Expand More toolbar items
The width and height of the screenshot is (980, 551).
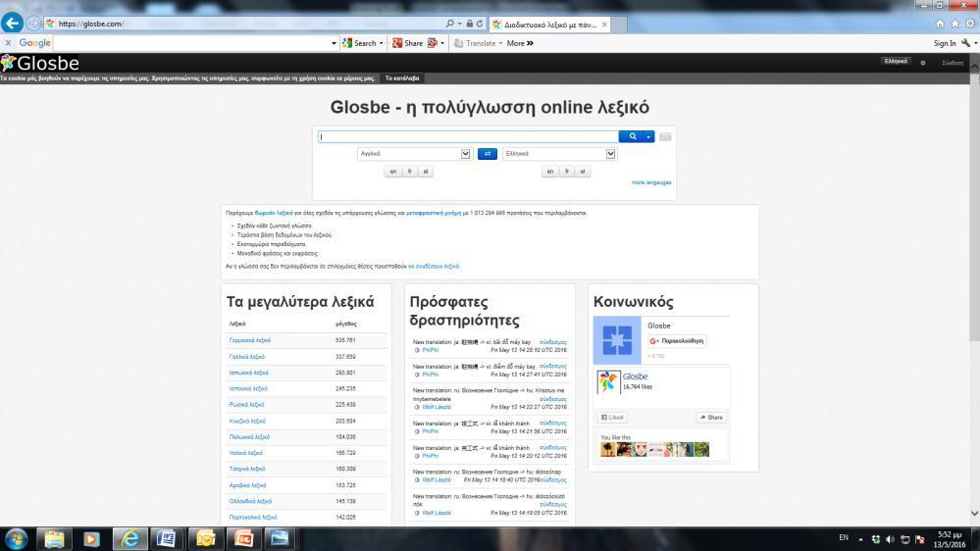click(x=520, y=43)
